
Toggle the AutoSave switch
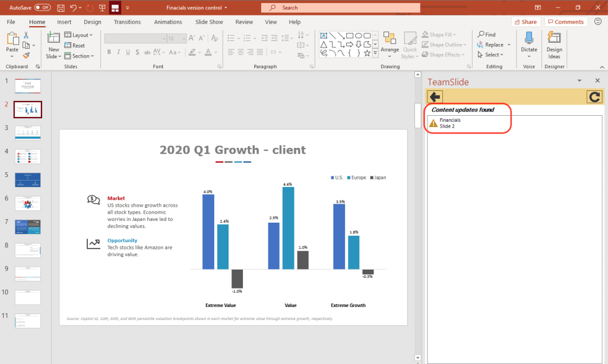42,8
